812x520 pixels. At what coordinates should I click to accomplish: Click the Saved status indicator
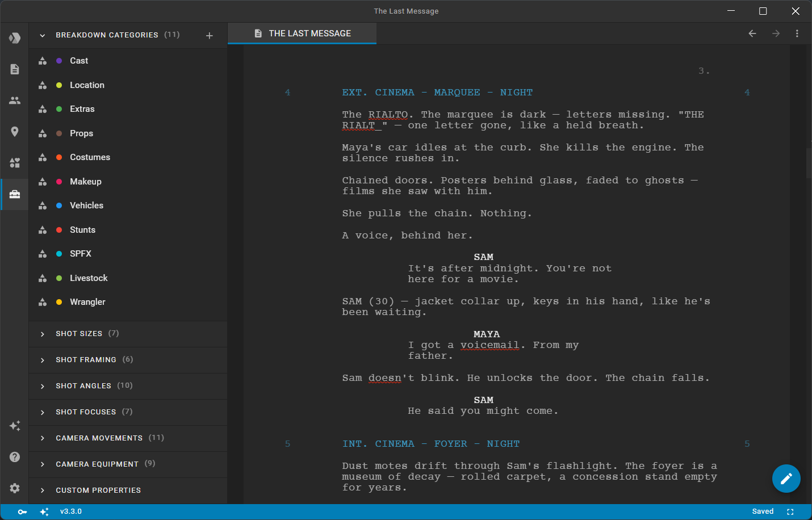(763, 511)
